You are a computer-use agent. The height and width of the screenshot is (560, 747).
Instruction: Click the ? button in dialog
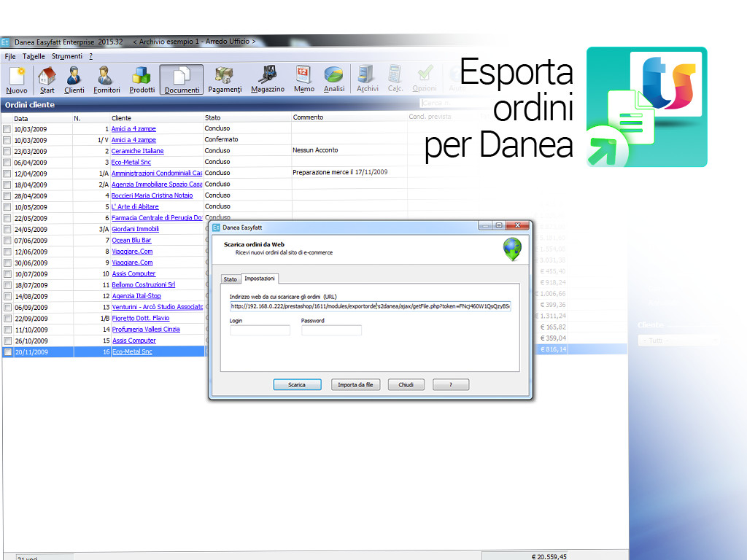pos(451,385)
